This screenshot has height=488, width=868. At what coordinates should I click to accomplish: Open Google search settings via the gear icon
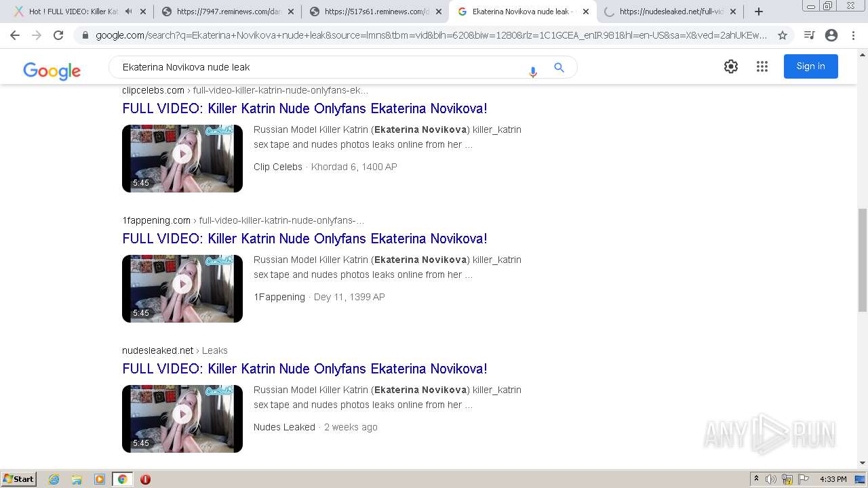[x=731, y=66]
